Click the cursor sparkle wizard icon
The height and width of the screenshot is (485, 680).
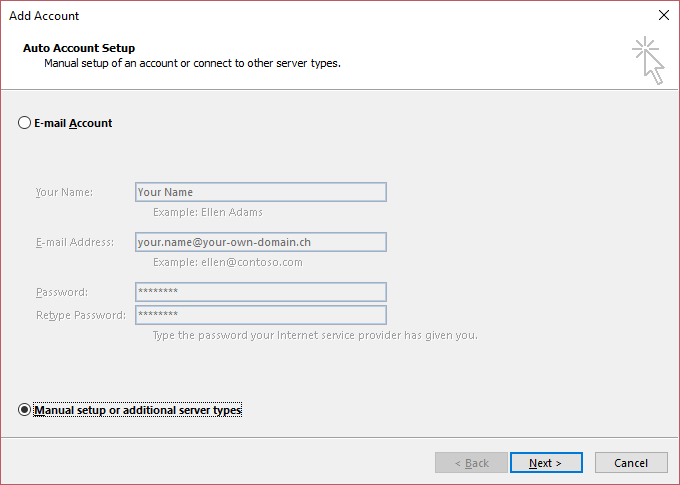(648, 60)
